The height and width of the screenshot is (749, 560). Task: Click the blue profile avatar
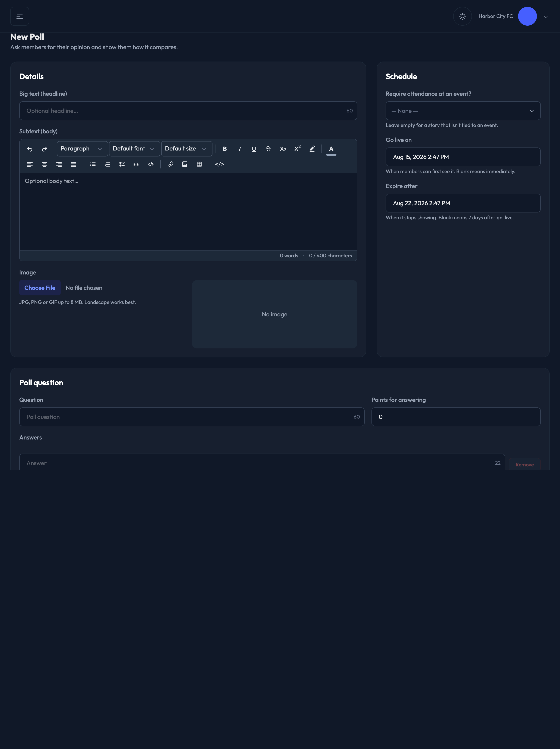[x=527, y=16]
